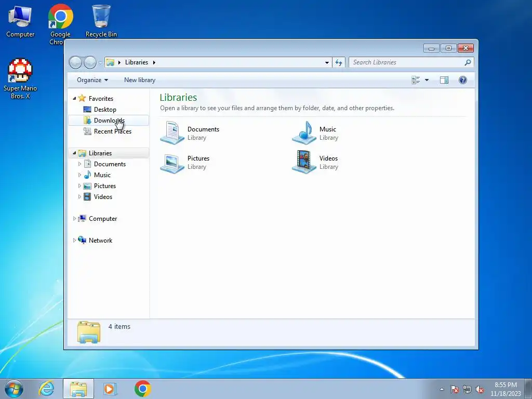Click Libraries in the address bar
Screen dimensions: 532x399
pyautogui.click(x=137, y=62)
